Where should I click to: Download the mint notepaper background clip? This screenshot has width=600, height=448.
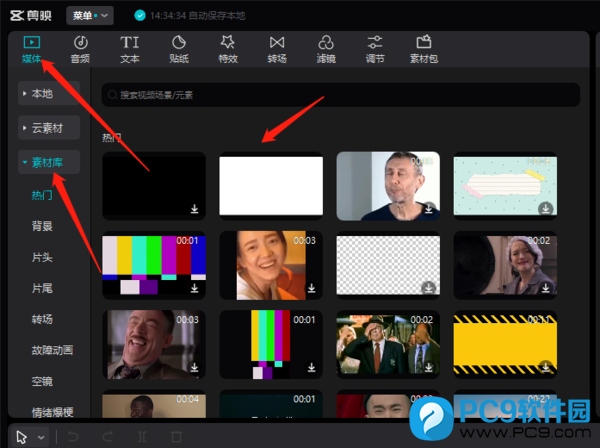click(546, 209)
